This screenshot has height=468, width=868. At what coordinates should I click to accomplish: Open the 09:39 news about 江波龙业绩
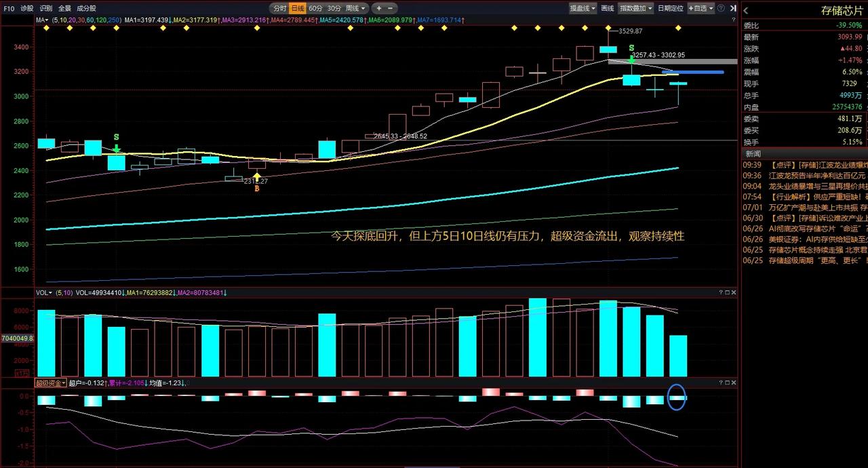[805, 165]
